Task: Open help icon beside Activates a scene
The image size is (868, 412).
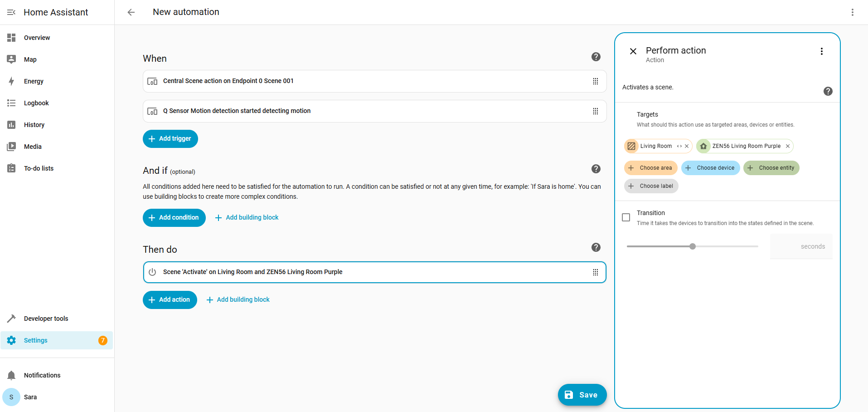Action: [x=828, y=91]
